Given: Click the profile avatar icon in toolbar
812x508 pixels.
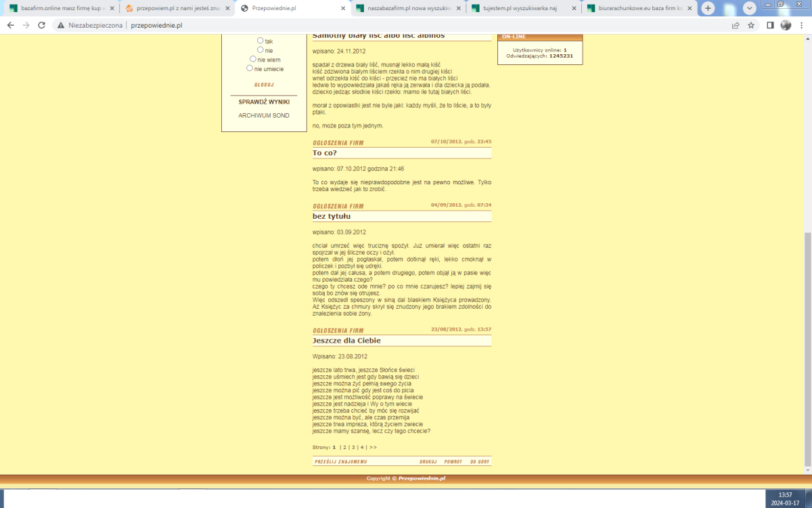Looking at the screenshot, I should pyautogui.click(x=786, y=25).
